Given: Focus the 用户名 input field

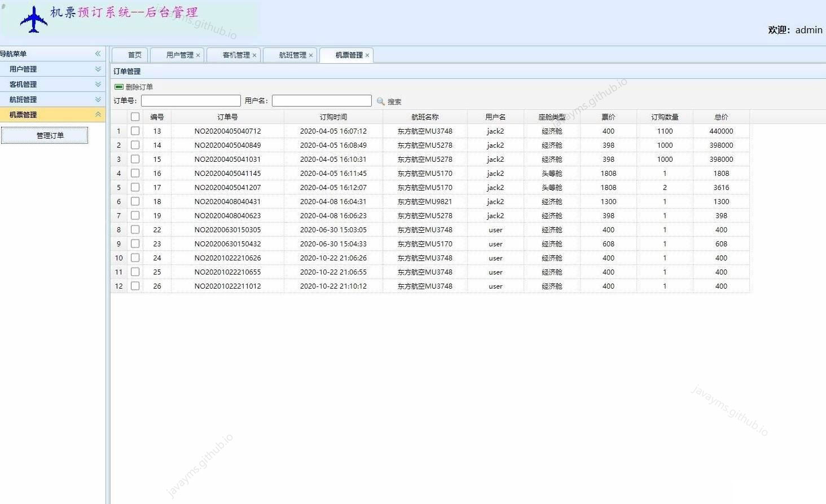Looking at the screenshot, I should pos(322,101).
